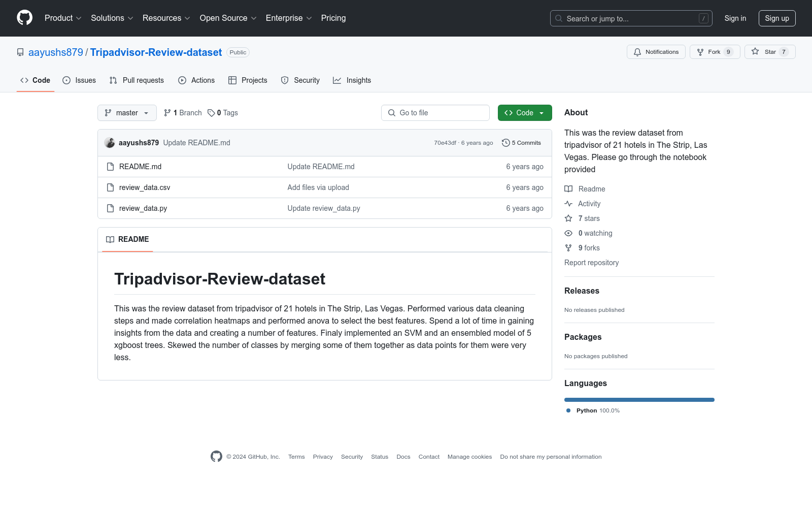Click the branch icon beside 1 Branch
812x508 pixels.
[x=167, y=113]
